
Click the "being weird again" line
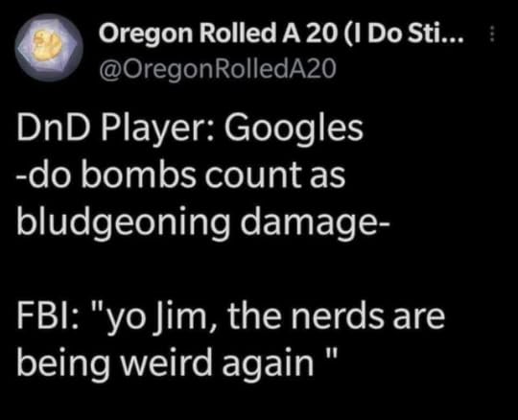pos(177,362)
